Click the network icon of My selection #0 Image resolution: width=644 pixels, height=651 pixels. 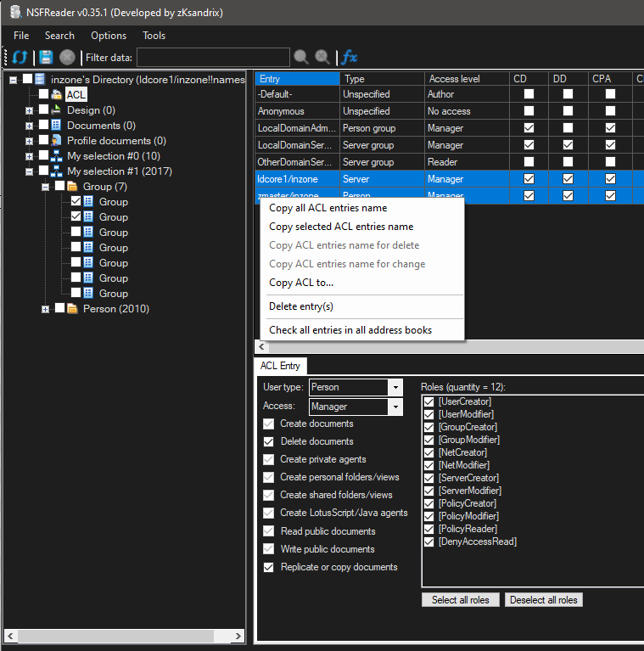[57, 156]
